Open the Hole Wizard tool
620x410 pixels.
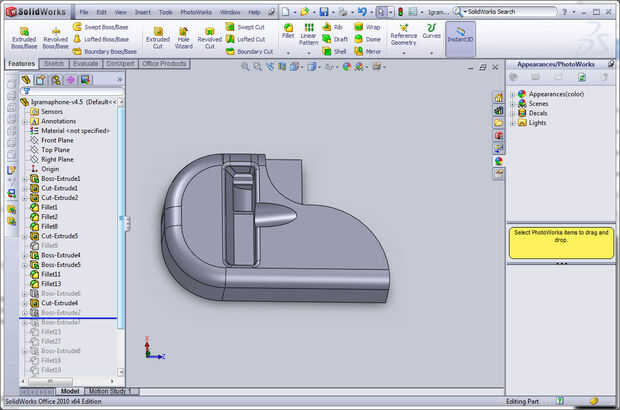pyautogui.click(x=183, y=36)
